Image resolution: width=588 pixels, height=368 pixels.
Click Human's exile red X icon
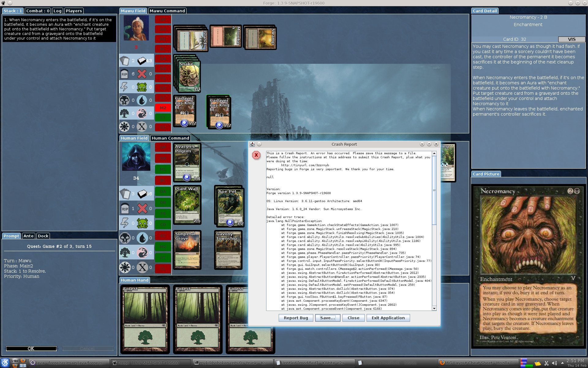[x=142, y=209]
